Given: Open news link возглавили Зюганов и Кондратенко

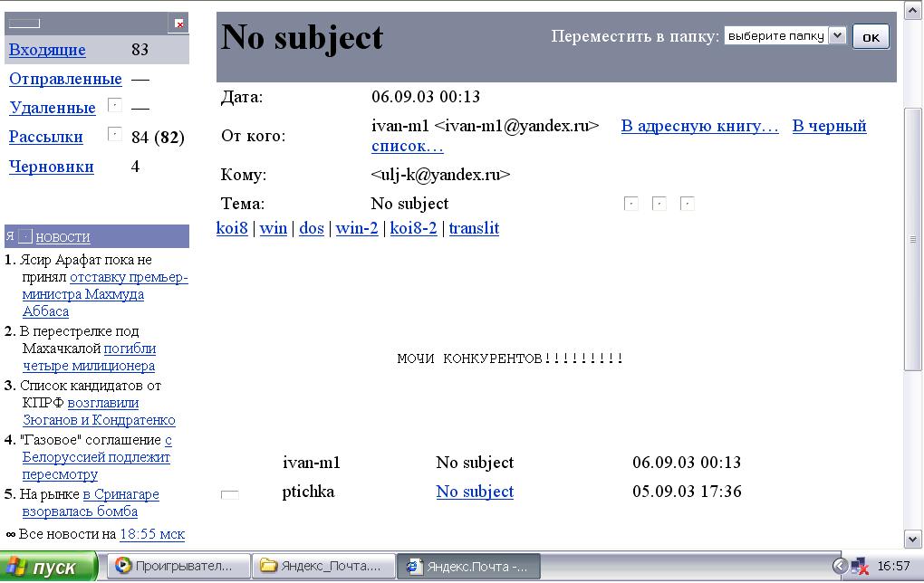Looking at the screenshot, I should pyautogui.click(x=99, y=411).
